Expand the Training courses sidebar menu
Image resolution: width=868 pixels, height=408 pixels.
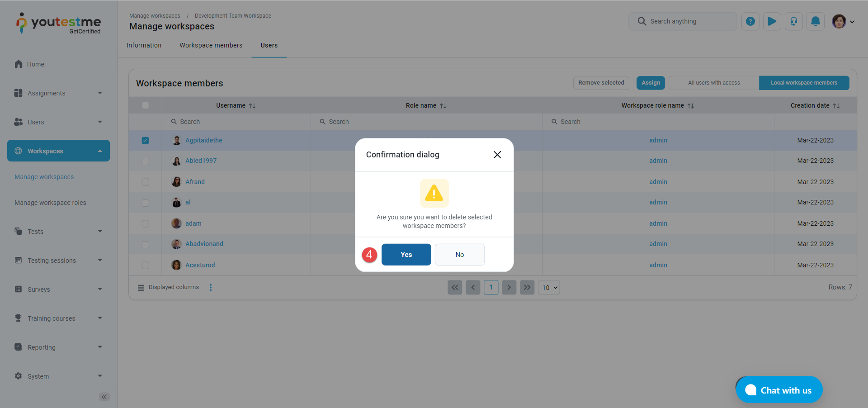tap(58, 318)
